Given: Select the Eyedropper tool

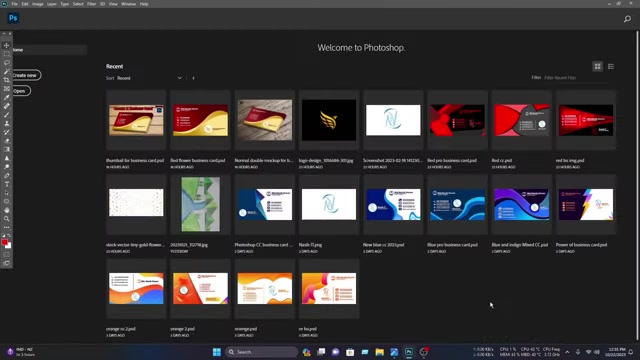Looking at the screenshot, I should tap(7, 97).
